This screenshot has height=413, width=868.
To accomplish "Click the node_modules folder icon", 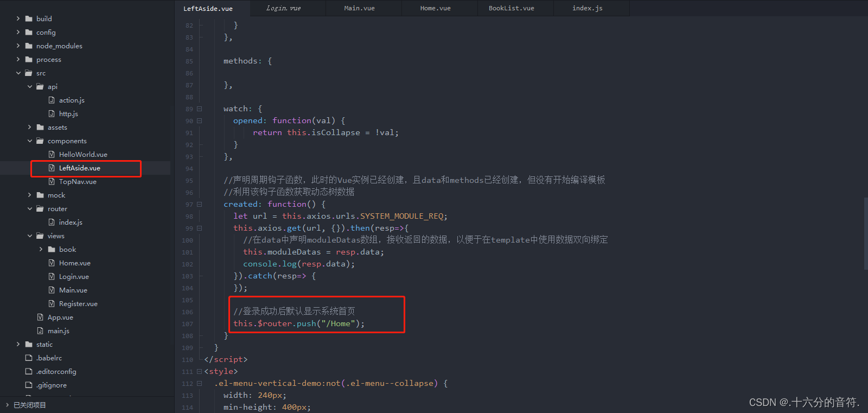I will [29, 46].
